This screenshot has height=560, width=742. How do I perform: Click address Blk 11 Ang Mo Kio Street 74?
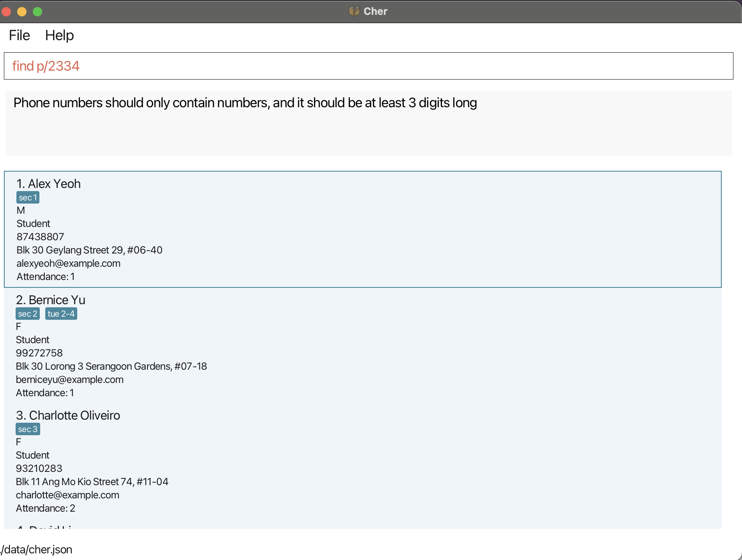92,482
